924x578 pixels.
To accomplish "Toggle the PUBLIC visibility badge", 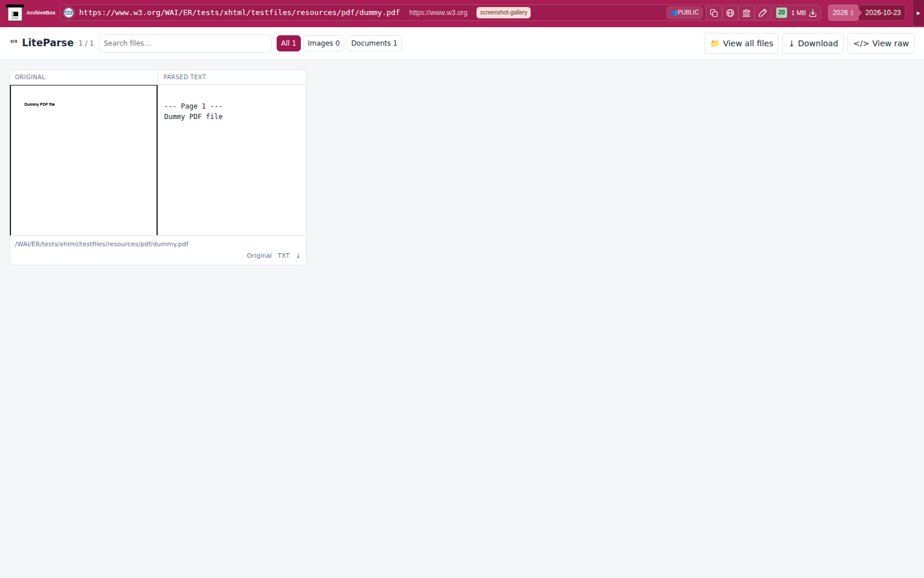I will [x=685, y=13].
